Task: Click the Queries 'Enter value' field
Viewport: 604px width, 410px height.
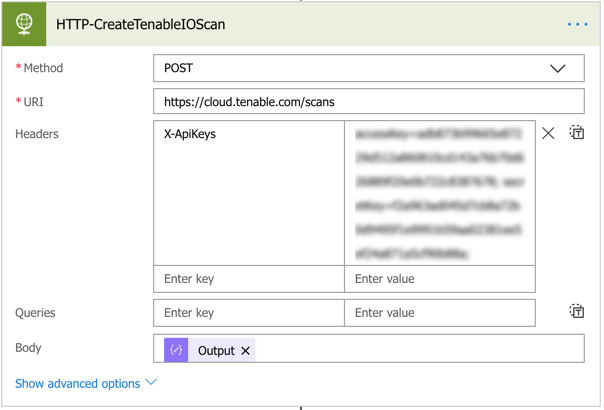Action: coord(439,313)
